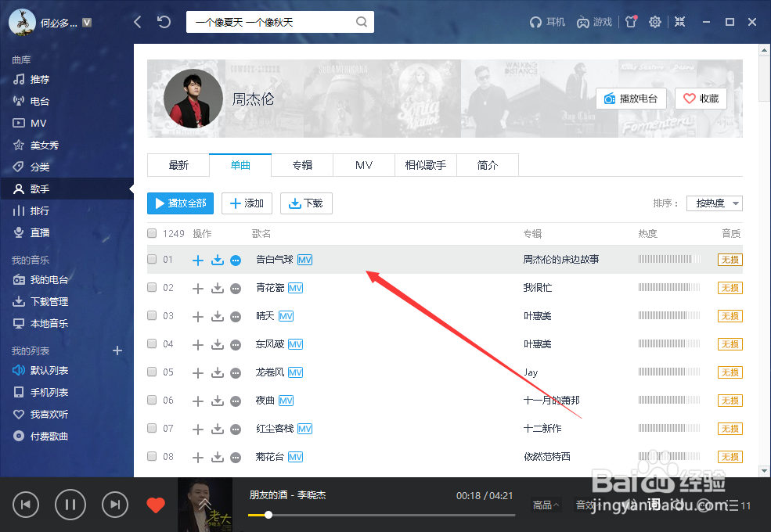The width and height of the screenshot is (771, 532).
Task: Open the 游戏 game center
Action: [x=594, y=21]
